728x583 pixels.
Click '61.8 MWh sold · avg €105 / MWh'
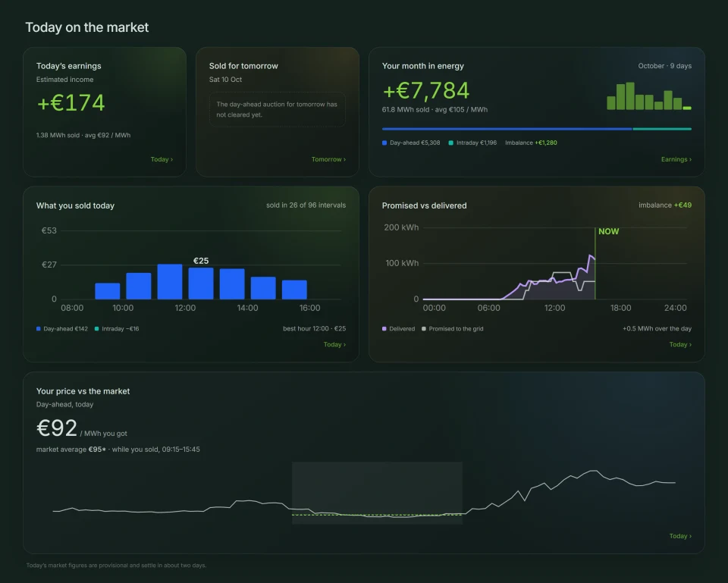click(435, 109)
